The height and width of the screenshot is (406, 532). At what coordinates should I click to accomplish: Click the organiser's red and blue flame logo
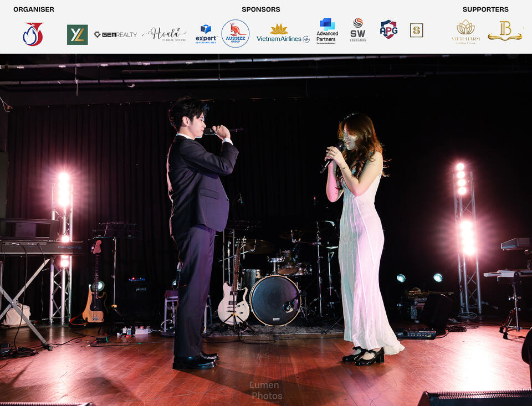(x=33, y=34)
